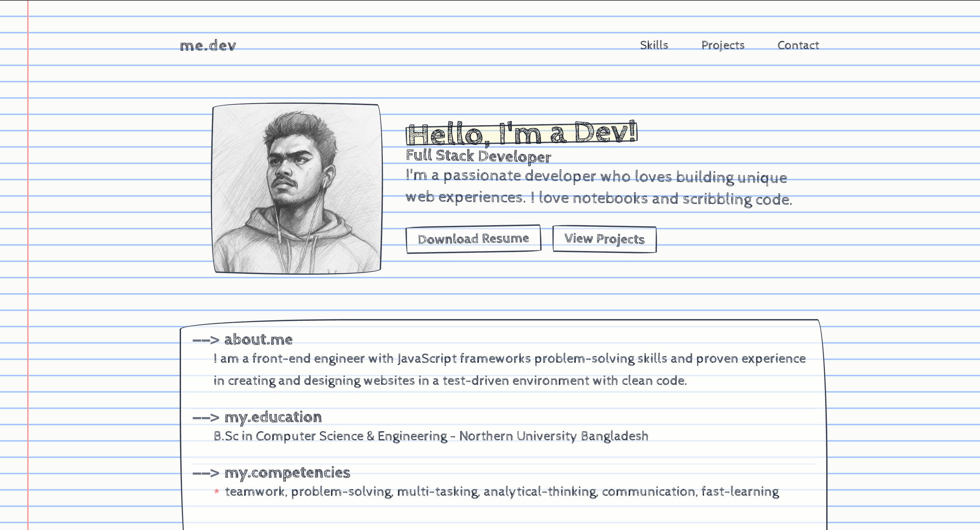Viewport: 980px width, 530px height.
Task: Click the Northern University Bangladesh education line
Action: tap(431, 436)
